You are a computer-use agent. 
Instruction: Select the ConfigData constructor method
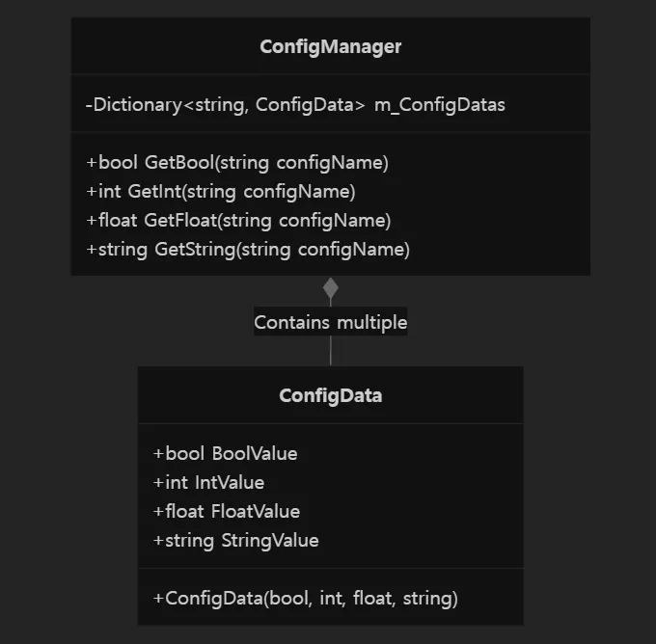[x=306, y=599]
